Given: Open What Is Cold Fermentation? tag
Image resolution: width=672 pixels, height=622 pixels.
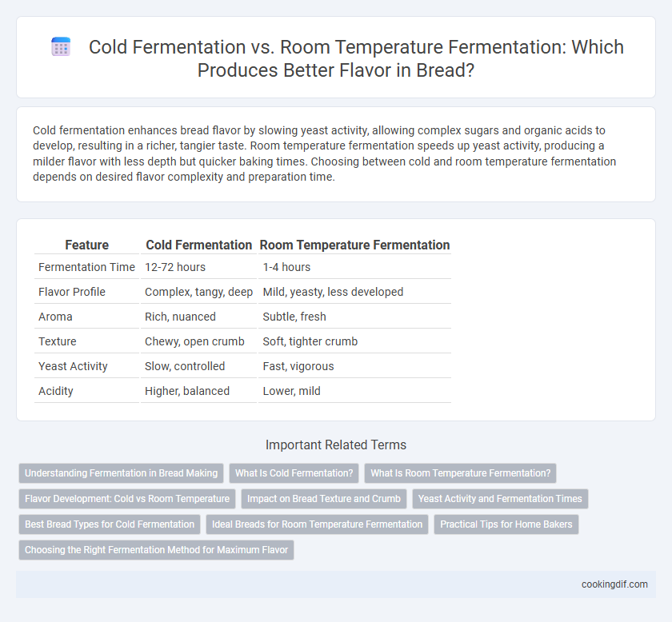Looking at the screenshot, I should (x=294, y=473).
